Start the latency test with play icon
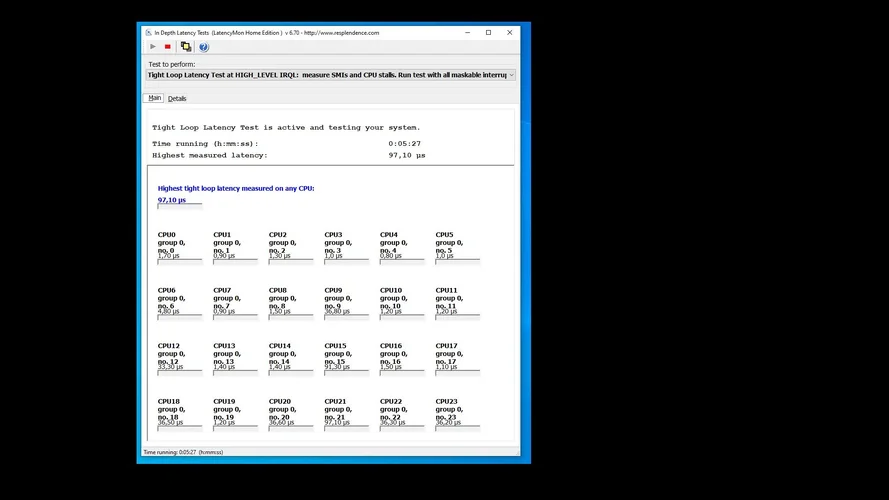This screenshot has width=889, height=500. point(153,46)
